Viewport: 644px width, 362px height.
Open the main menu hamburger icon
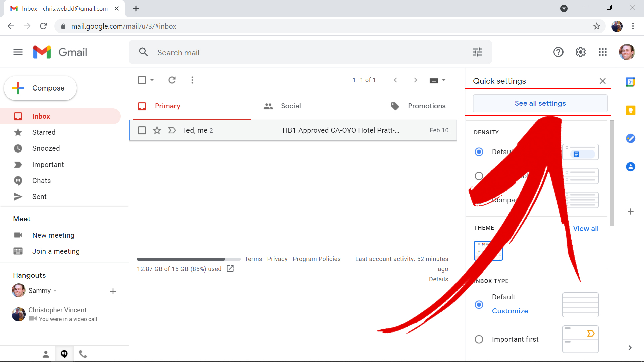18,52
